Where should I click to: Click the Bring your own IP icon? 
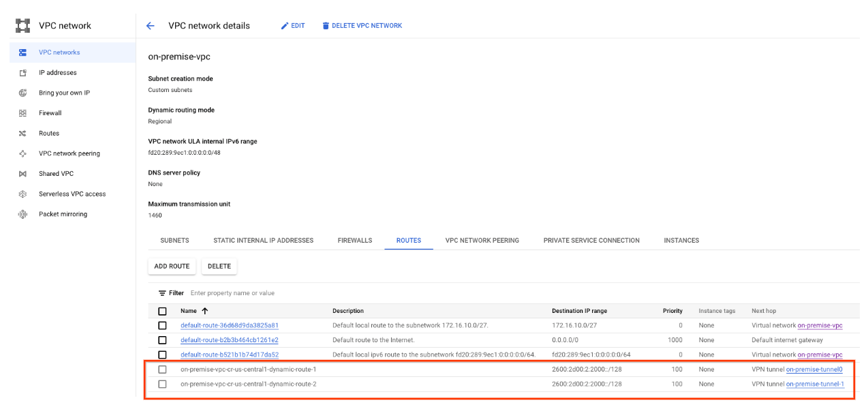pos(22,93)
